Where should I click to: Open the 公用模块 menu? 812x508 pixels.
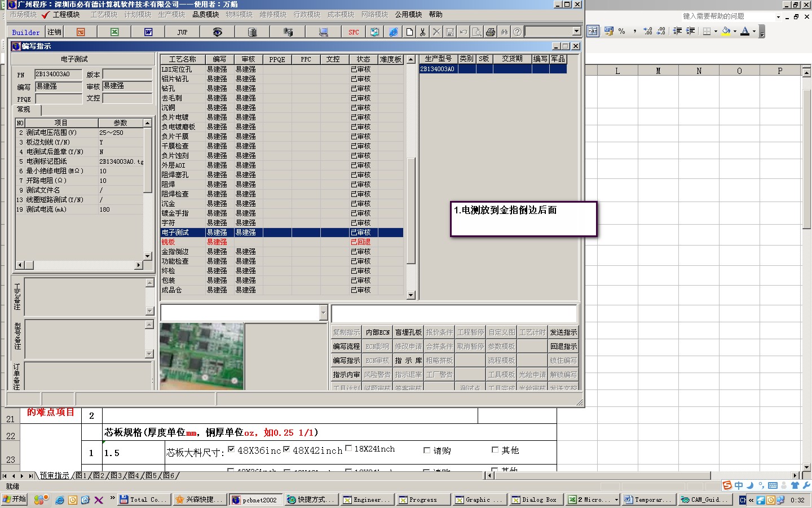(408, 15)
